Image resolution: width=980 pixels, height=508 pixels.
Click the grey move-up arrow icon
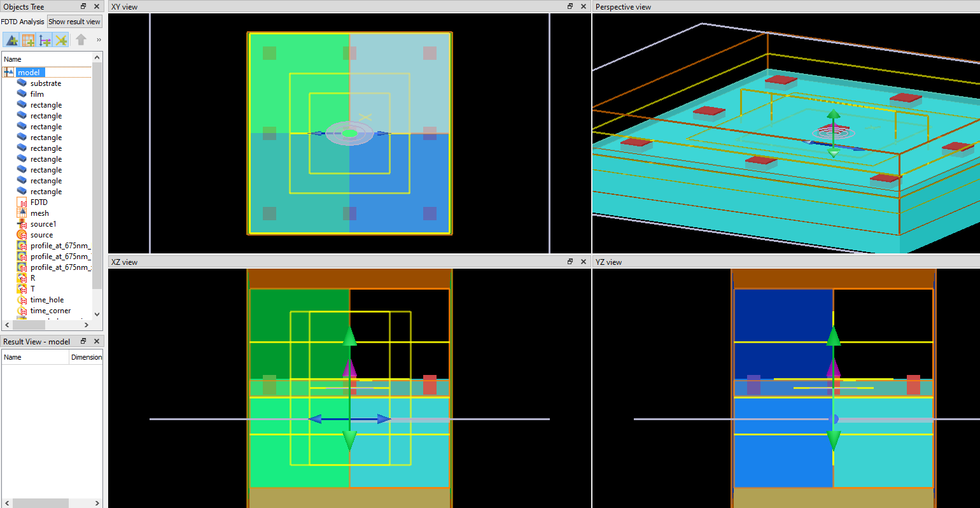point(81,39)
